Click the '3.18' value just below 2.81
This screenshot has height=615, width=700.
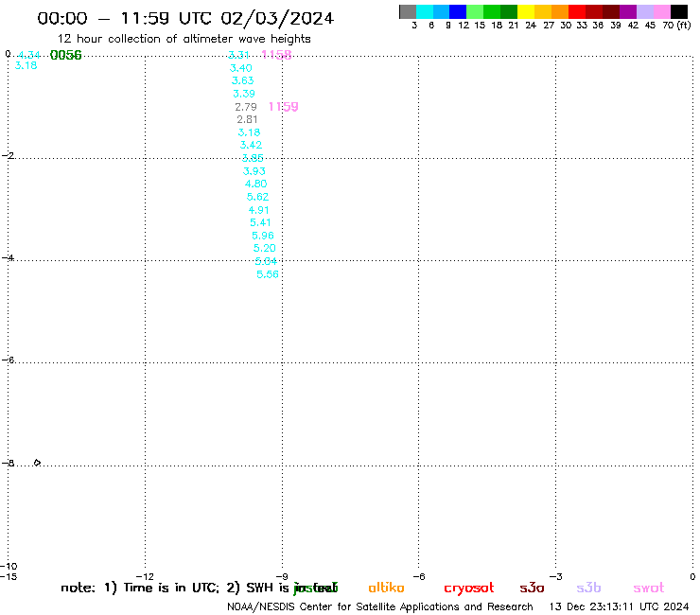coord(249,132)
